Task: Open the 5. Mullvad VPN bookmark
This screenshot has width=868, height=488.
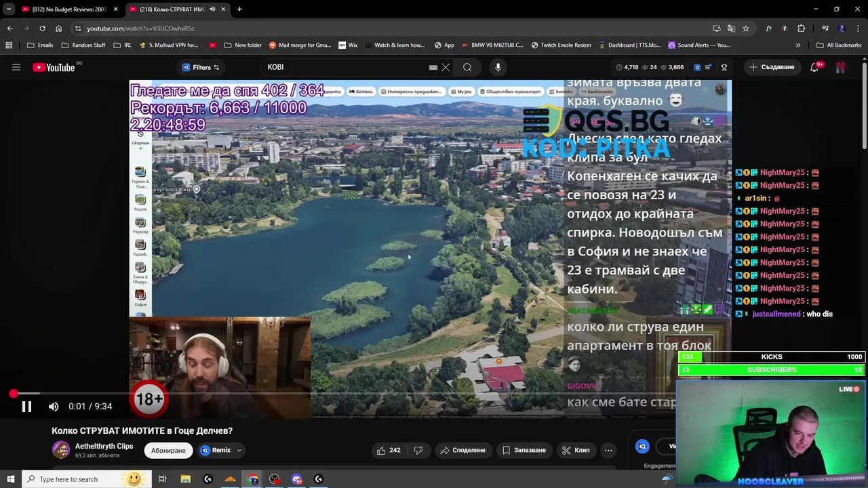Action: (x=168, y=45)
